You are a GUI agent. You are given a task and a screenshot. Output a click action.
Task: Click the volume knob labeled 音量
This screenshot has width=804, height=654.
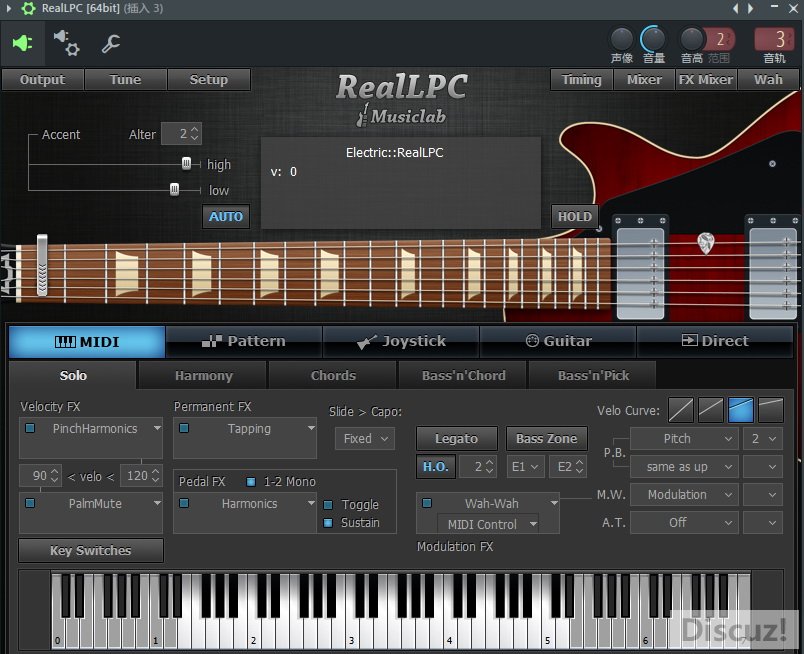(653, 40)
